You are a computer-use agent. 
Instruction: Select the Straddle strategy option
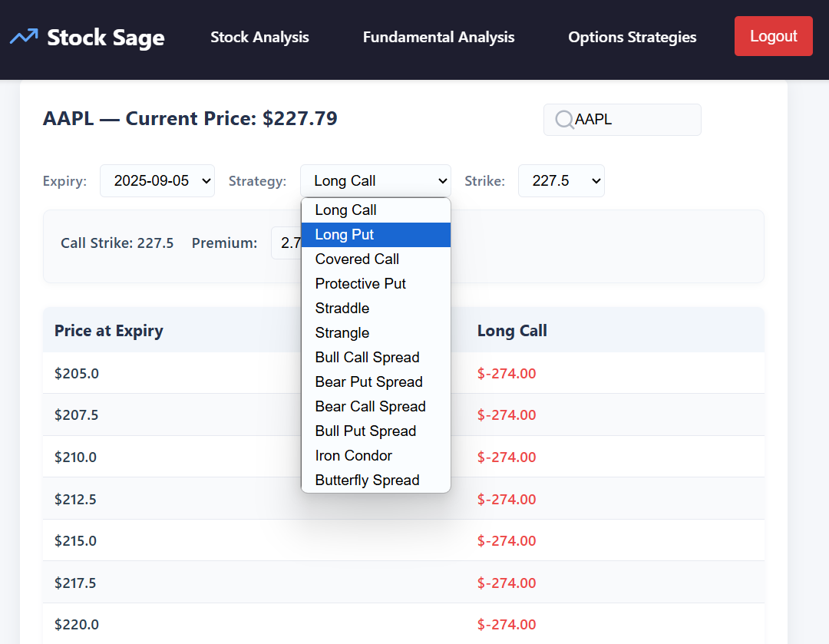tap(376, 309)
